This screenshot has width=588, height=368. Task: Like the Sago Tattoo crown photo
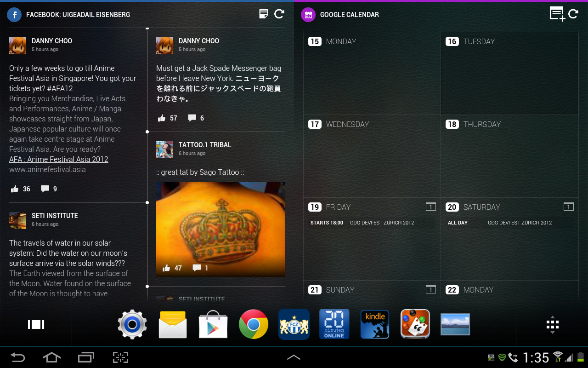tap(166, 268)
